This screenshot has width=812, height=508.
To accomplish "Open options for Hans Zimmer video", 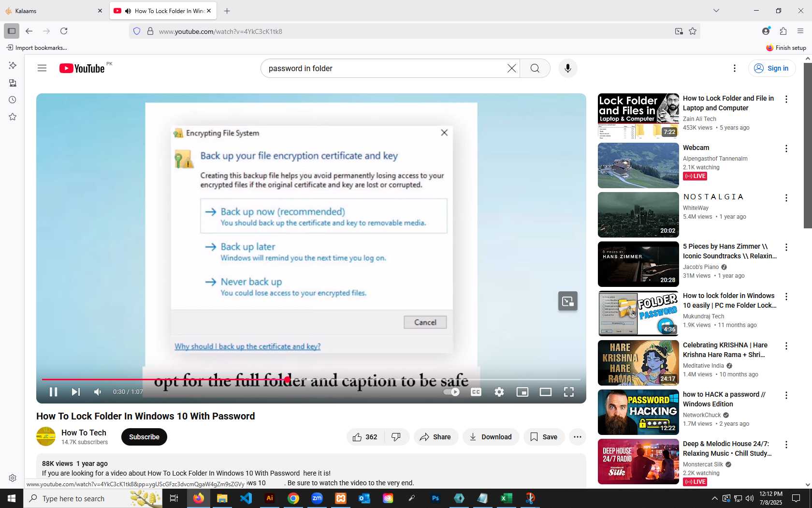I will tap(786, 247).
